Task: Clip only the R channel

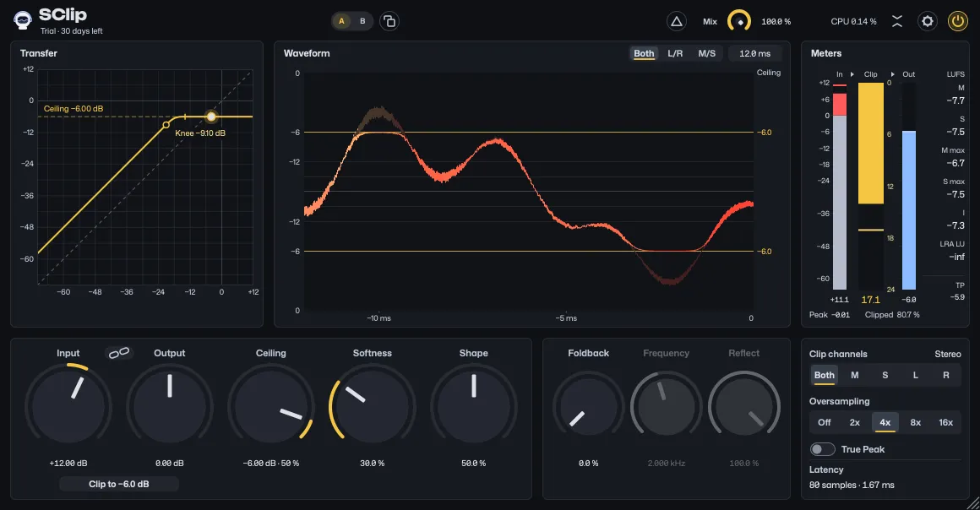Action: 945,375
